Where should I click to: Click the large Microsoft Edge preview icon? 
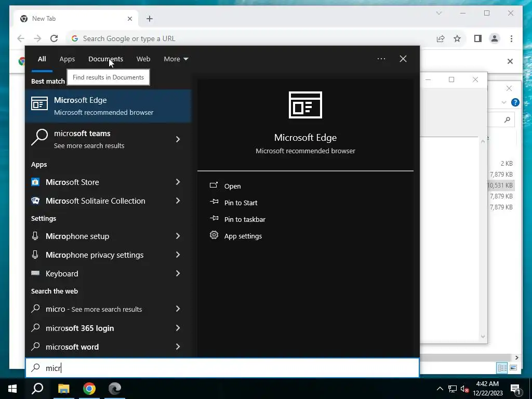pyautogui.click(x=305, y=105)
